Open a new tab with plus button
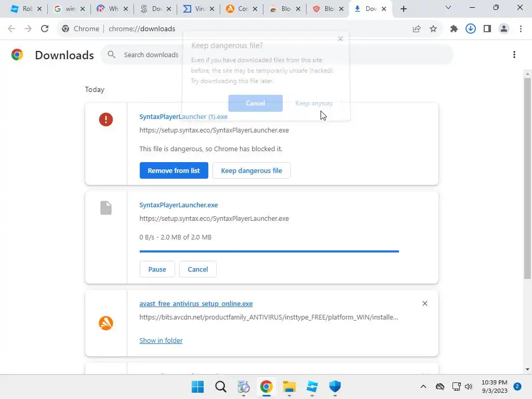The width and height of the screenshot is (532, 399). (x=403, y=9)
